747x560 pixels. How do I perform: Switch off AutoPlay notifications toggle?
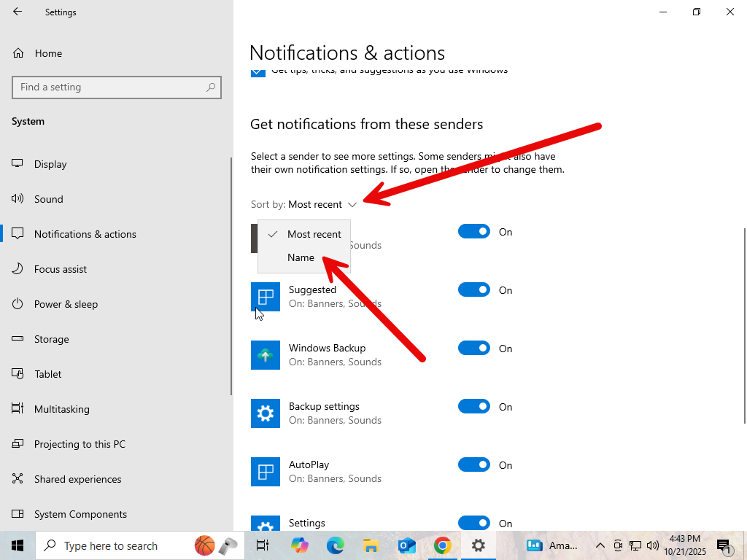[473, 465]
